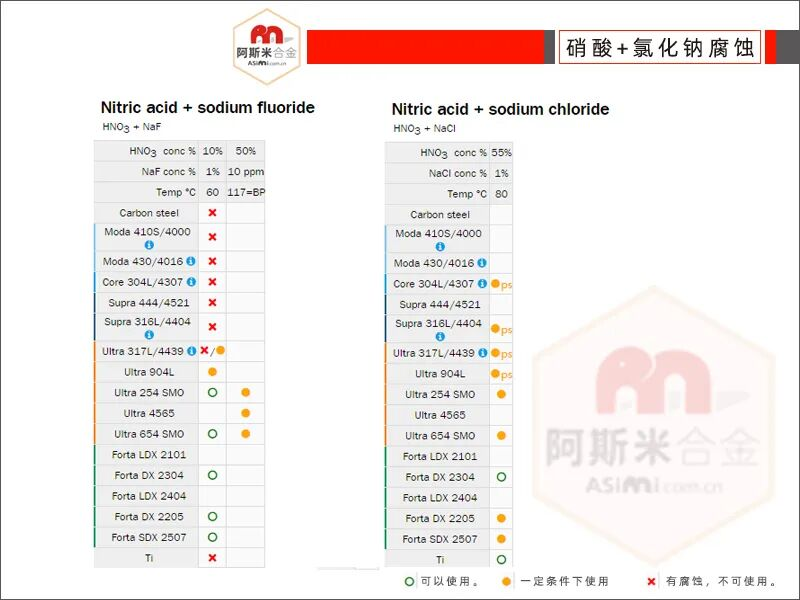Click info icon next to Core 304L/4307 in NaCl table
The height and width of the screenshot is (600, 800).
click(x=482, y=283)
